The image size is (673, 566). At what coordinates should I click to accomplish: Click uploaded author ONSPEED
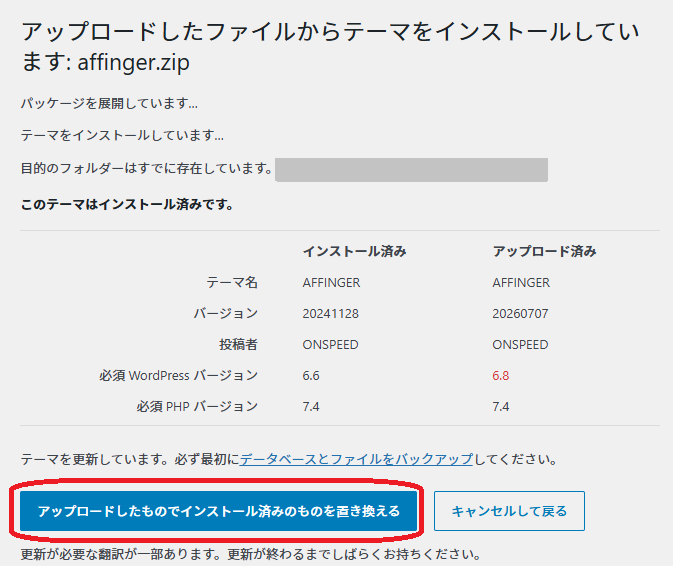tap(520, 345)
